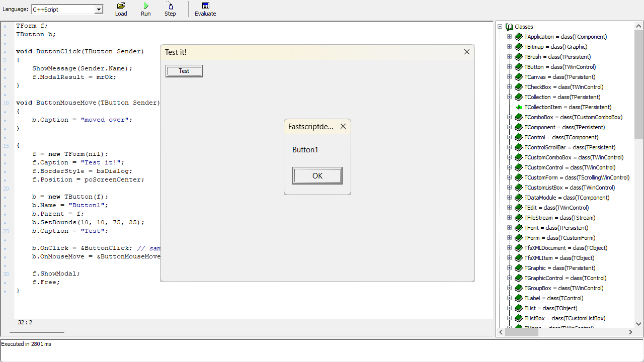The height and width of the screenshot is (362, 644).
Task: Click code line 'f.ModalResult = mrOk;'
Action: pyautogui.click(x=74, y=77)
